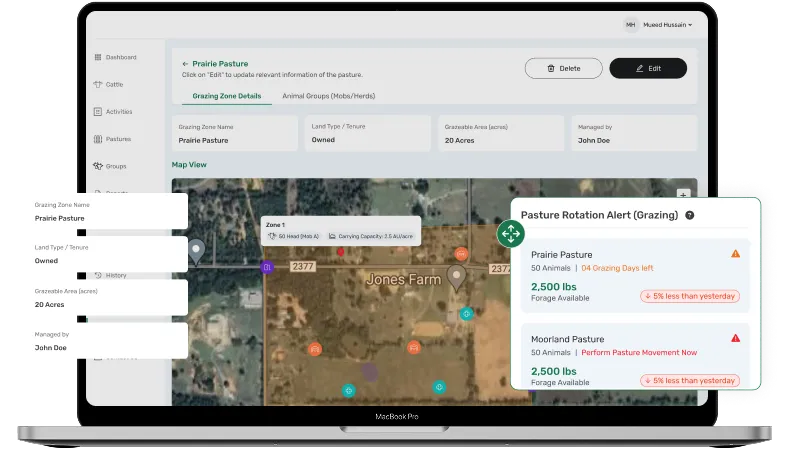The width and height of the screenshot is (790, 467).
Task: Click the 'Zone 1' tooltip title
Action: (275, 225)
